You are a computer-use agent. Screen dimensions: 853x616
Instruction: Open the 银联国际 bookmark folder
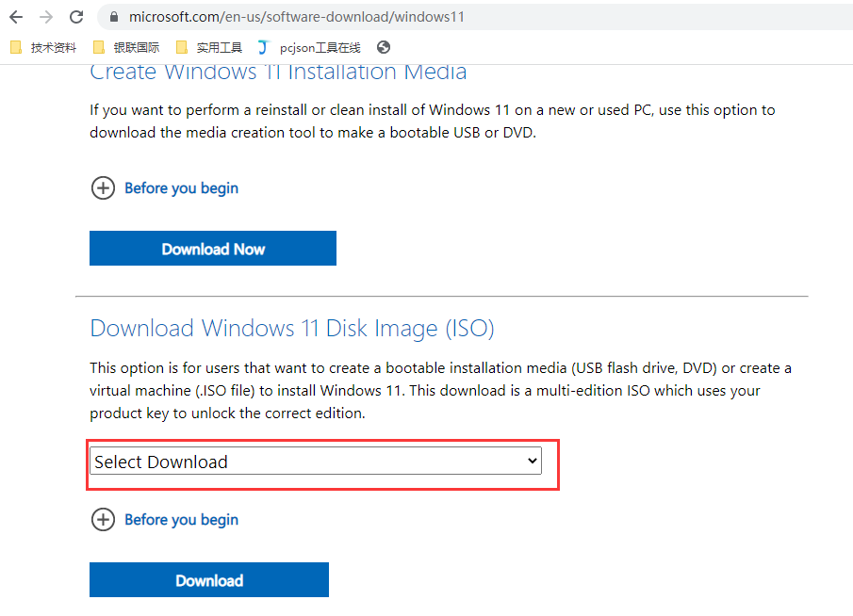126,48
